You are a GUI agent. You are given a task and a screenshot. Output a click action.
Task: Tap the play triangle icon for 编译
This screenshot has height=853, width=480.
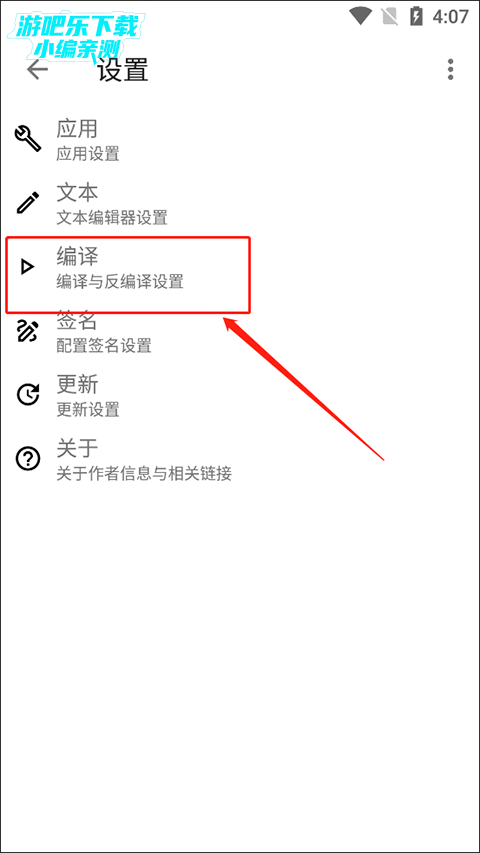tap(27, 267)
